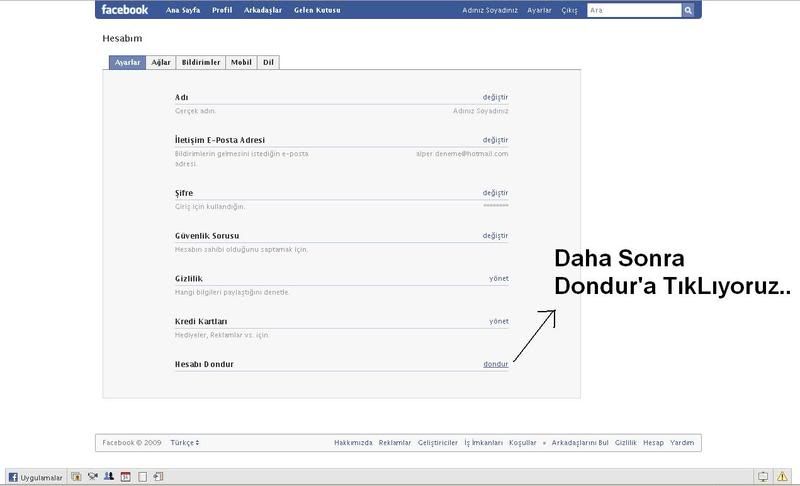Open Reklamlar footer link
This screenshot has height=486, width=800.
point(395,443)
